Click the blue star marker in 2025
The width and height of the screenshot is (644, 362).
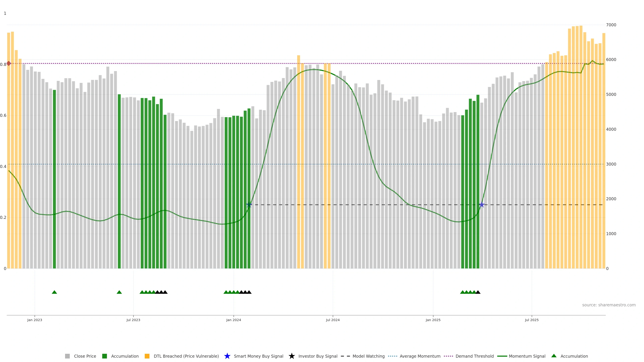click(x=482, y=205)
